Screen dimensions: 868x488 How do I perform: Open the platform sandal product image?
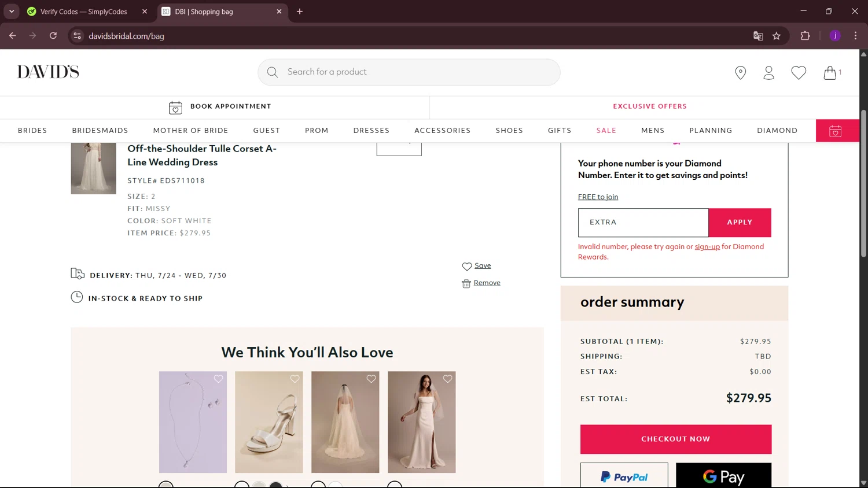tap(269, 422)
